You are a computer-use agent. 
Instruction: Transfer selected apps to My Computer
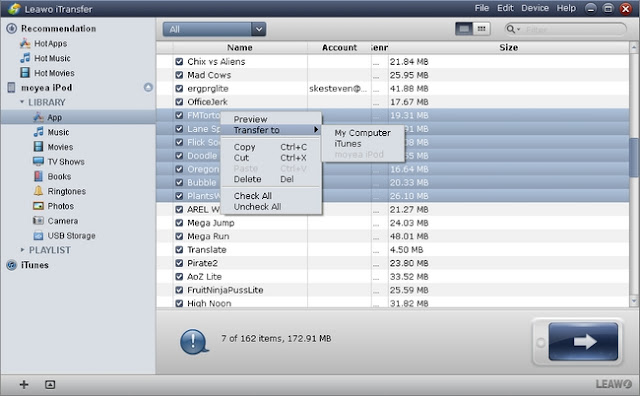(x=362, y=133)
